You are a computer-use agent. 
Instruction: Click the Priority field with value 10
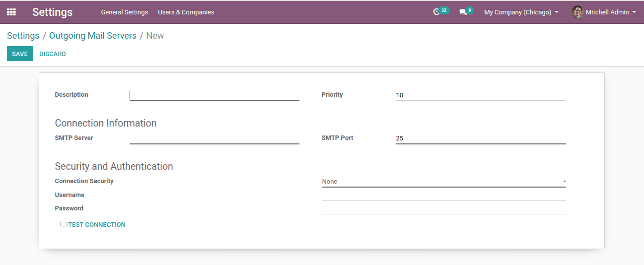(481, 95)
